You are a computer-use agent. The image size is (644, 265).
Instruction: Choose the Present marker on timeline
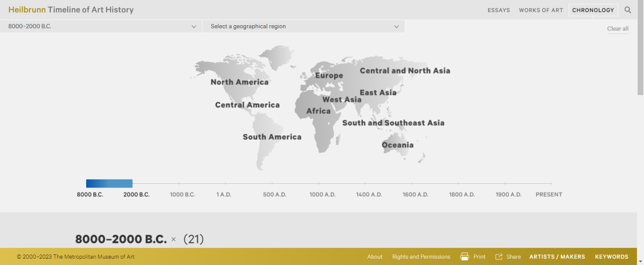point(548,195)
